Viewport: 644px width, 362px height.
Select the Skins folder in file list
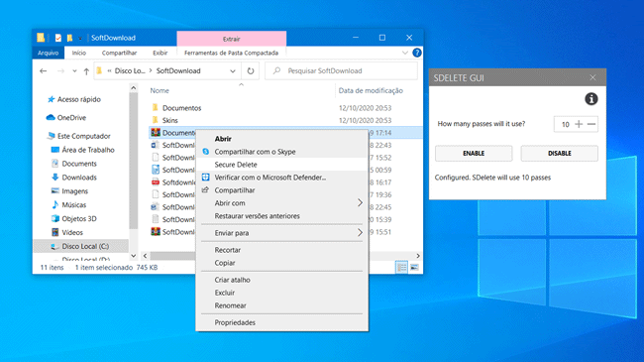(x=169, y=120)
